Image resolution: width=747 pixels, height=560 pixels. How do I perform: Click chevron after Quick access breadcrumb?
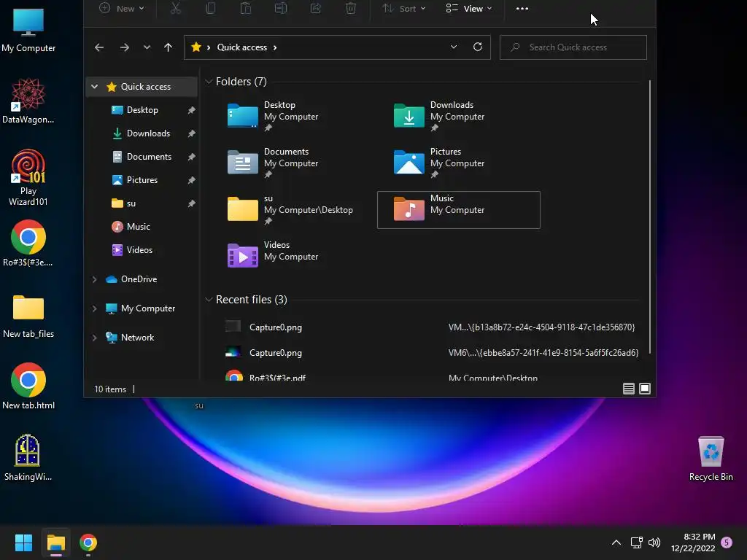click(275, 47)
